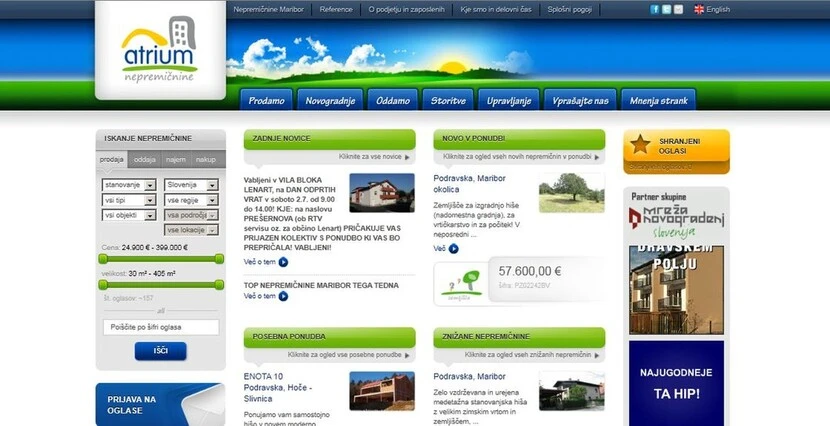Open the Twitter social icon

click(x=666, y=9)
